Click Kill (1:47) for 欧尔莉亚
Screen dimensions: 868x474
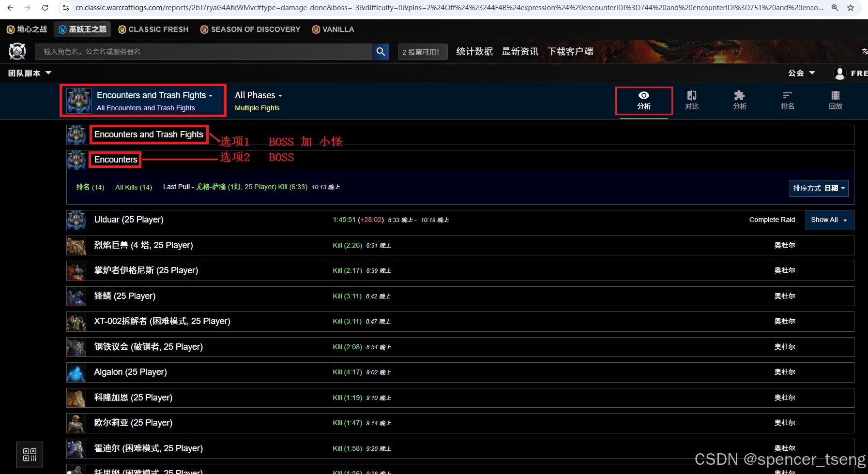pos(347,423)
